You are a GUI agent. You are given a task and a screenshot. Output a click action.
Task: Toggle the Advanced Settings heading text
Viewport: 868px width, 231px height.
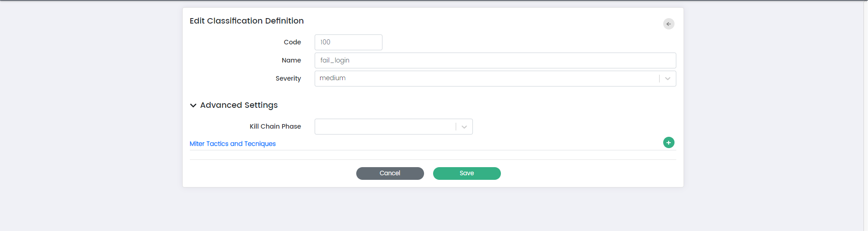click(239, 105)
